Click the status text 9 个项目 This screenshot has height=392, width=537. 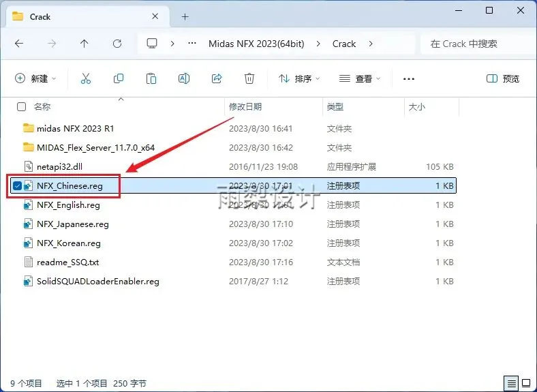click(x=26, y=383)
